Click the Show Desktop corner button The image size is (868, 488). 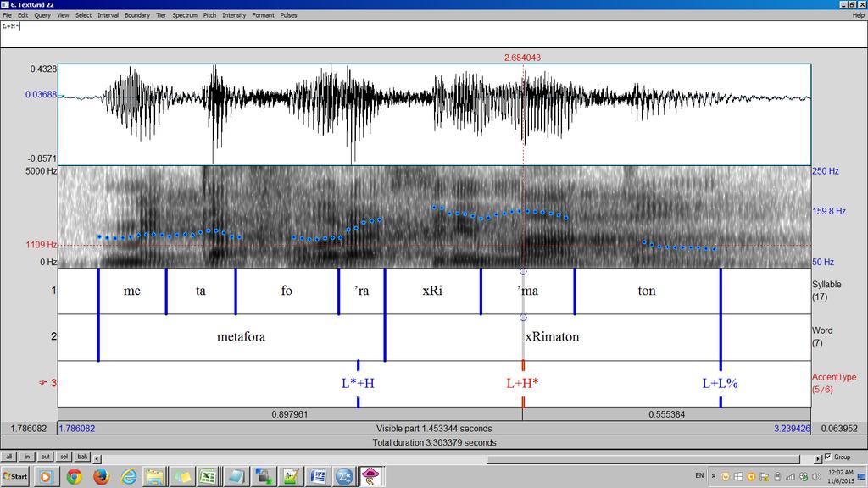coord(862,476)
